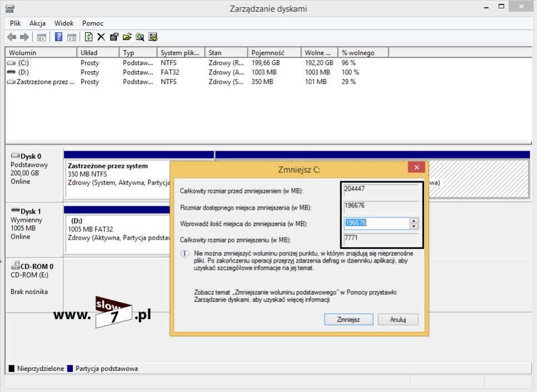Sort by the Stan column header

(x=226, y=53)
